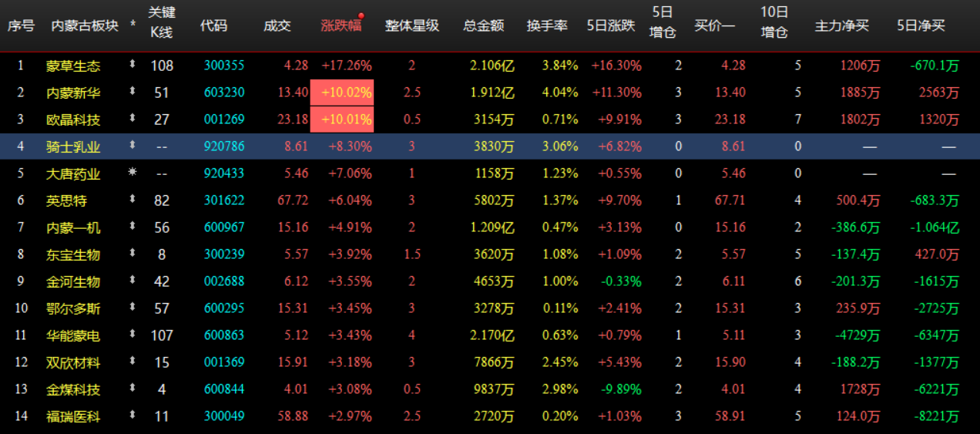Click stock code 300355
980x434 pixels.
(224, 66)
